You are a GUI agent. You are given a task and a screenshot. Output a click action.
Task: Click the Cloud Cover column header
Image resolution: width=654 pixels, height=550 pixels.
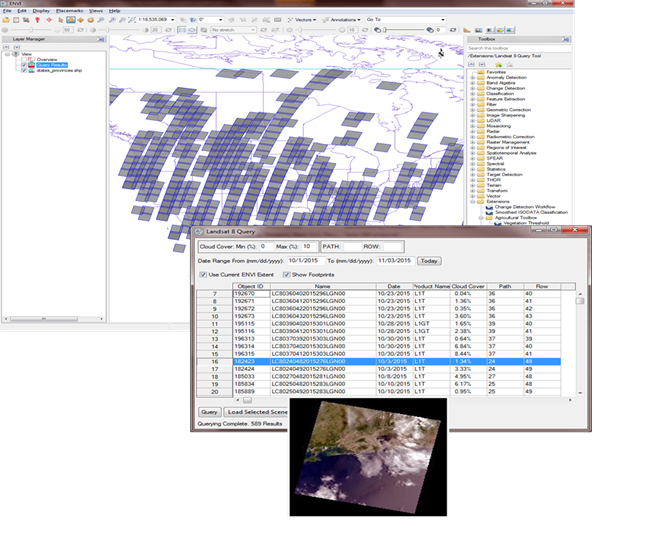point(468,286)
